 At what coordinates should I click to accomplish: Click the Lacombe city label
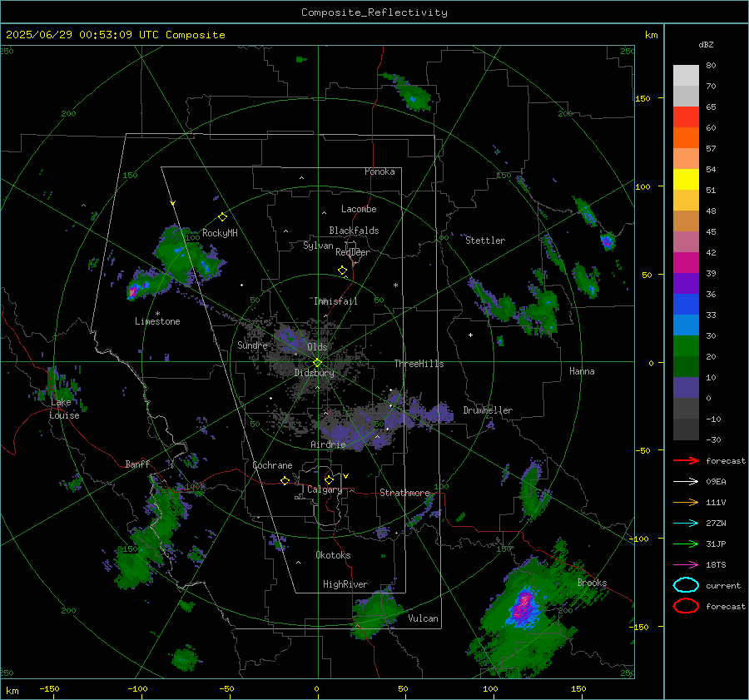coord(359,209)
